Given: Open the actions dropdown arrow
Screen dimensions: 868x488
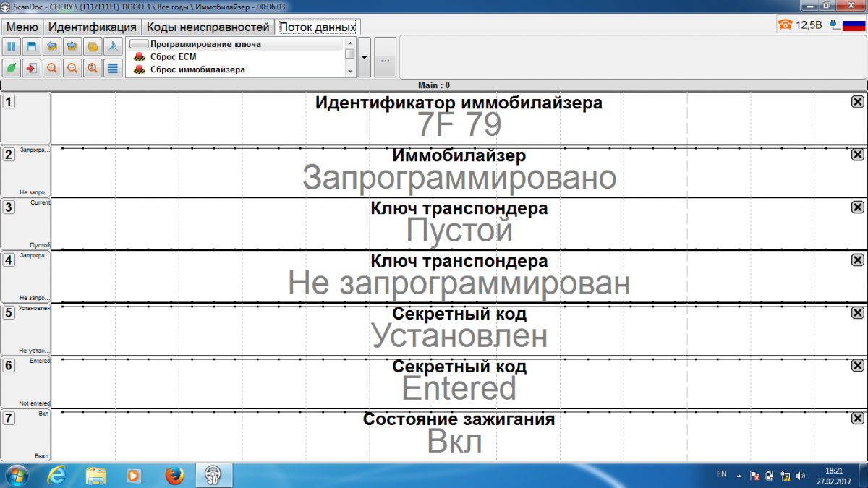Looking at the screenshot, I should pos(365,57).
